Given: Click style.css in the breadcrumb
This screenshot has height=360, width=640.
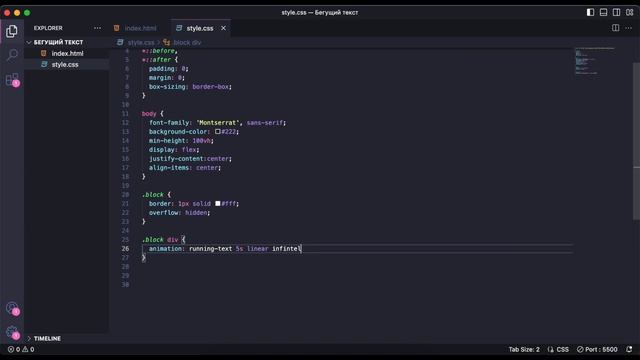Looking at the screenshot, I should [141, 42].
